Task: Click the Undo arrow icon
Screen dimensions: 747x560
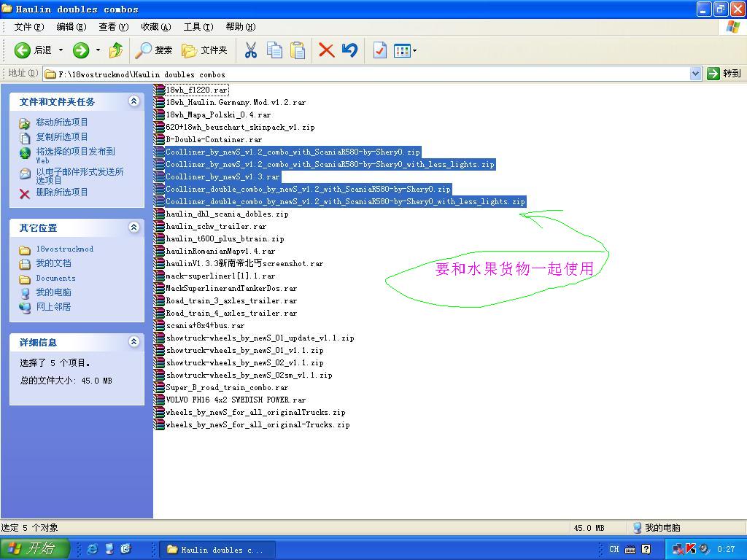Action: 350,50
